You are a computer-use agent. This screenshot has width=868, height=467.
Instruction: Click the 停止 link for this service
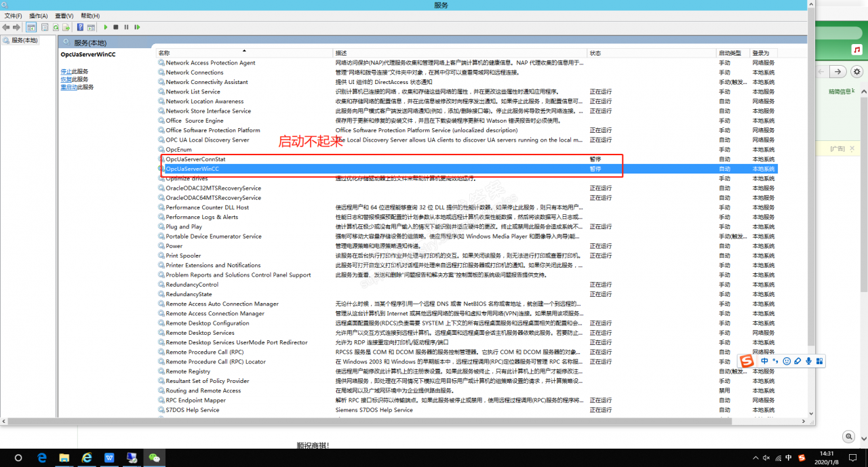pyautogui.click(x=66, y=71)
